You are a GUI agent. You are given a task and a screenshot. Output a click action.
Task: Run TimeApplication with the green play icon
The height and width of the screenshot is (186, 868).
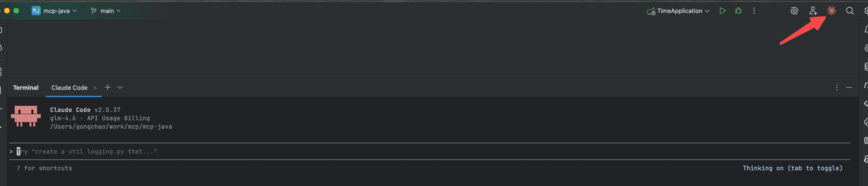point(722,10)
